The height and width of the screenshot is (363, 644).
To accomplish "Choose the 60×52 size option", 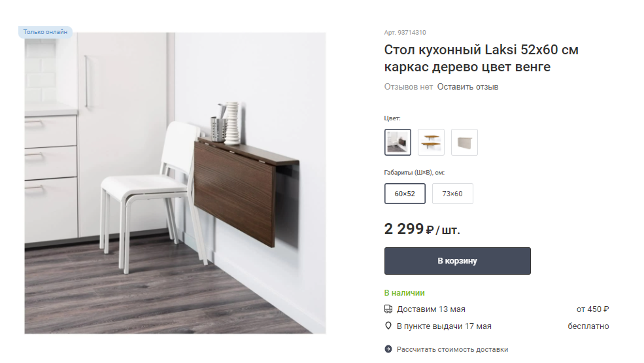I will [405, 194].
